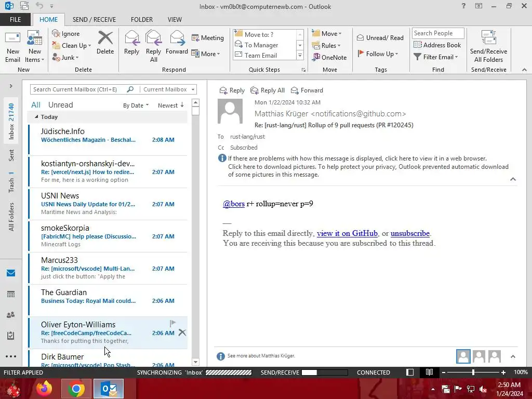Image resolution: width=532 pixels, height=399 pixels.
Task: Open the @bors link
Action: (x=233, y=204)
